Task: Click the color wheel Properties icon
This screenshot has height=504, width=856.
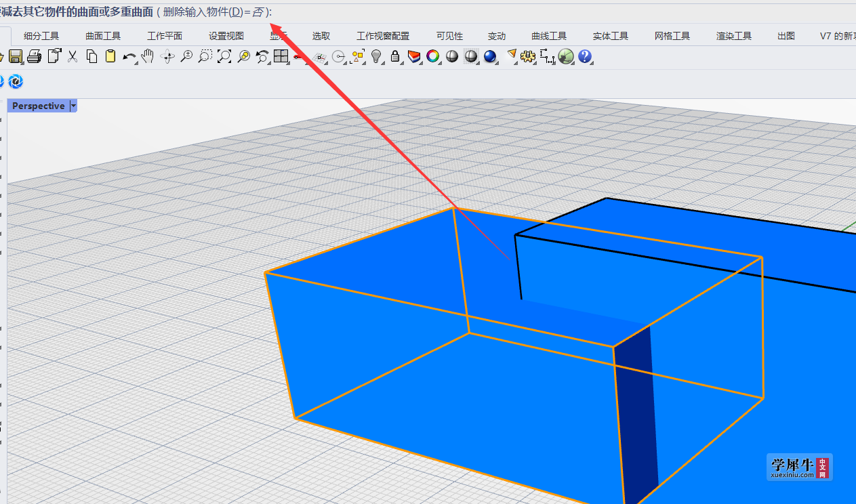Action: point(433,57)
